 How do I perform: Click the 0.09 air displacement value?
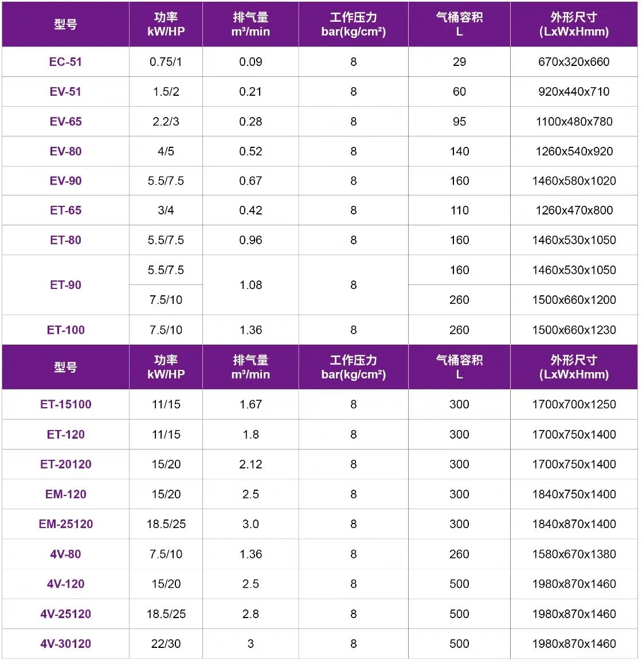[250, 62]
